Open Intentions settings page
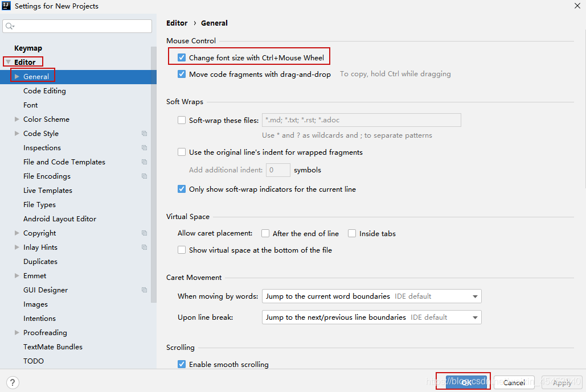586x392 pixels. point(39,319)
